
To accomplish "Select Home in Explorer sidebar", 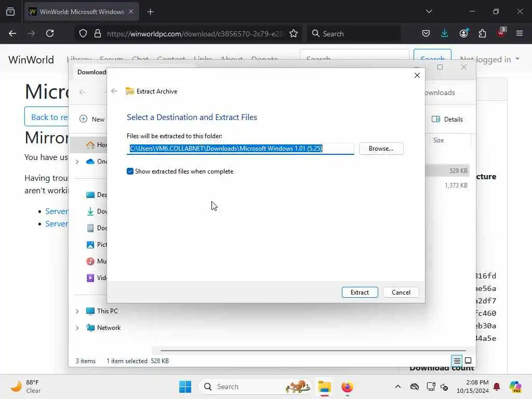I will pos(96,145).
